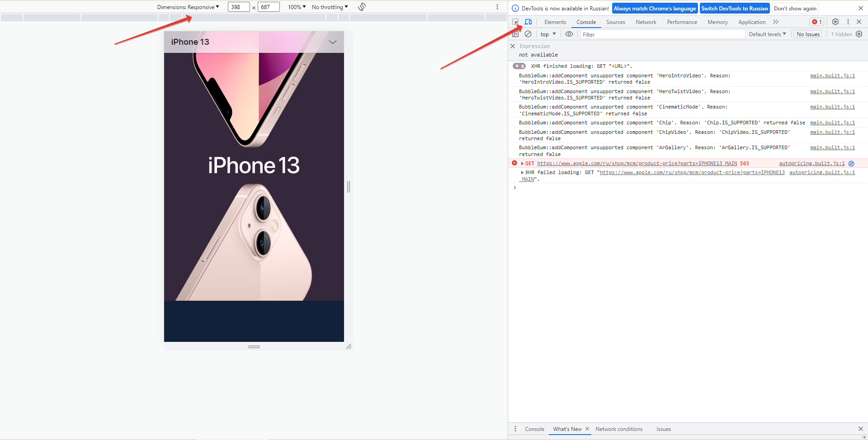Viewport: 868px width, 440px height.
Task: Toggle the live expression eye icon
Action: (569, 34)
